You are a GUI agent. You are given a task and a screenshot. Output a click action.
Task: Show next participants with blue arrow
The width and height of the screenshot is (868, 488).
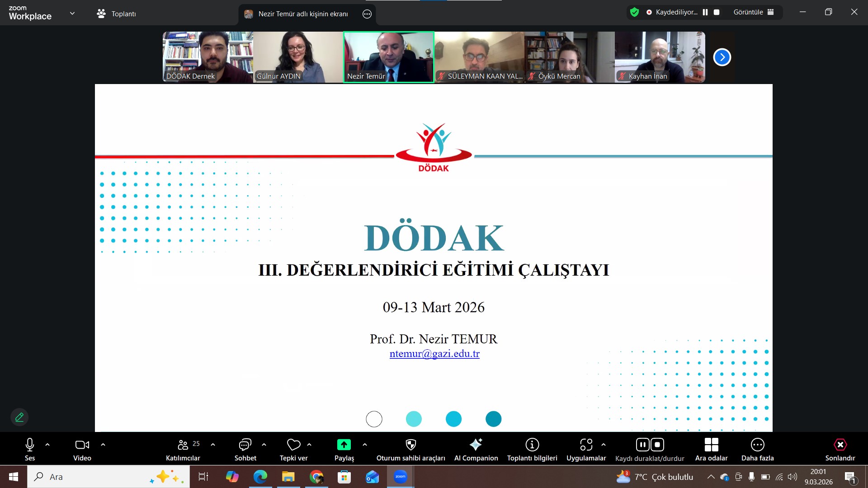[722, 57]
